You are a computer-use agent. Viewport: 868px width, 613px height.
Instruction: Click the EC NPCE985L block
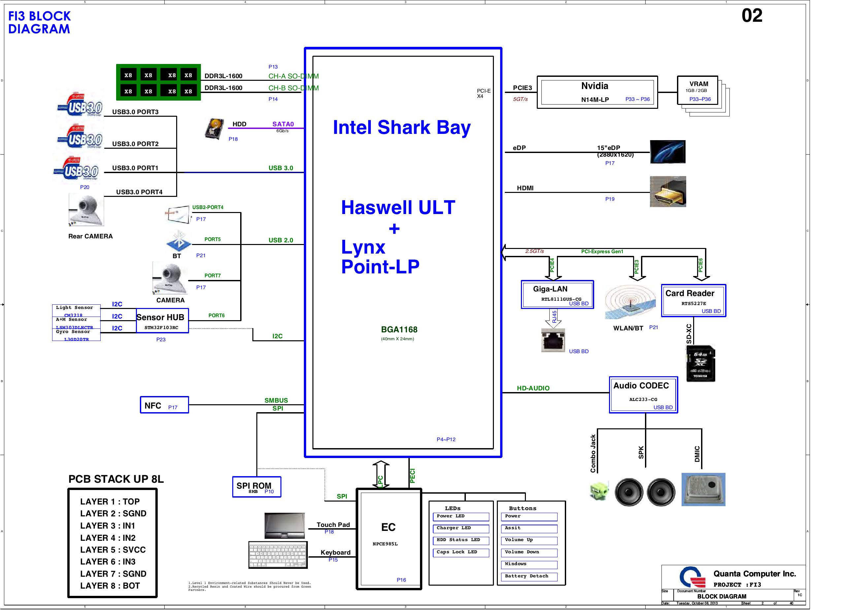pyautogui.click(x=389, y=539)
